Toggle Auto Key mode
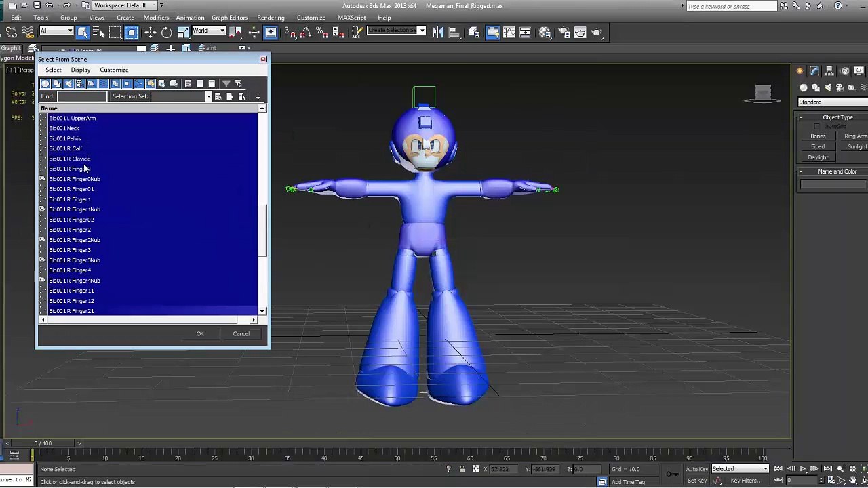 (x=696, y=469)
